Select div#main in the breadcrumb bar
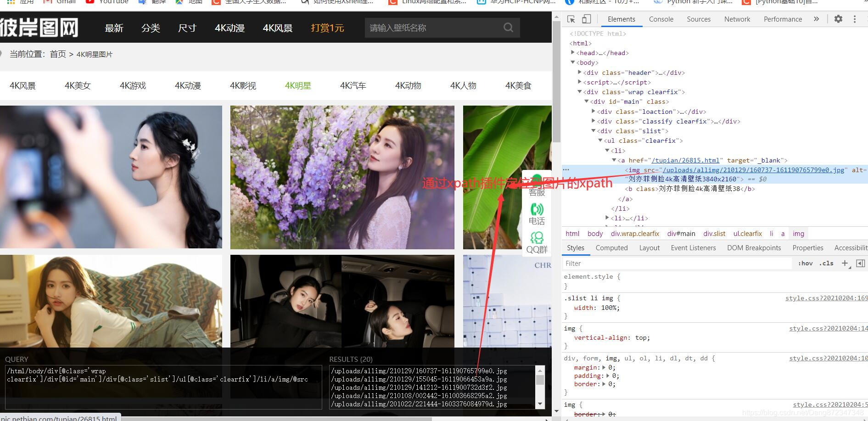Screen dimensions: 868x421 [681, 234]
